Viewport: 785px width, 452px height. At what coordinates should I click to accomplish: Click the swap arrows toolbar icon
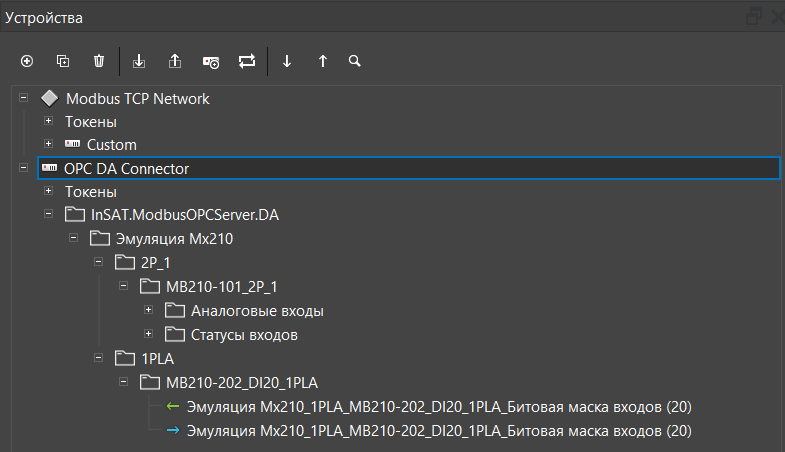[x=247, y=61]
